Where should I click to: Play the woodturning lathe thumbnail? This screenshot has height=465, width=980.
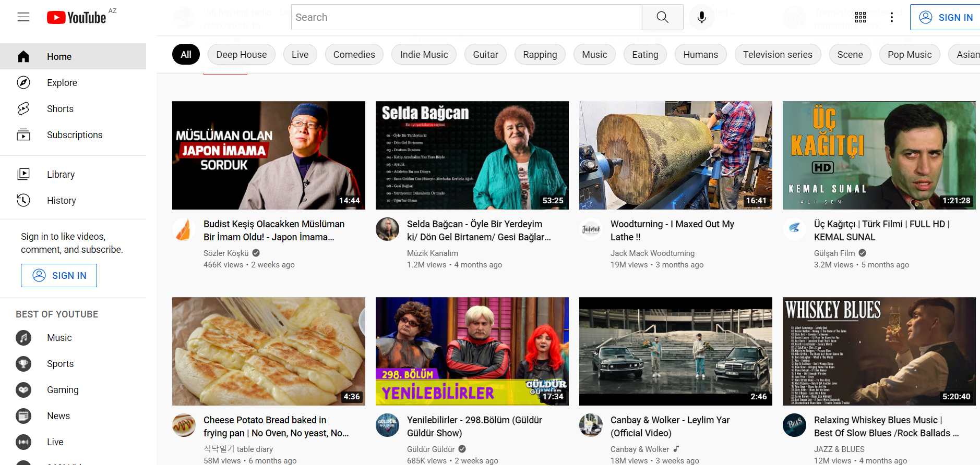click(676, 155)
